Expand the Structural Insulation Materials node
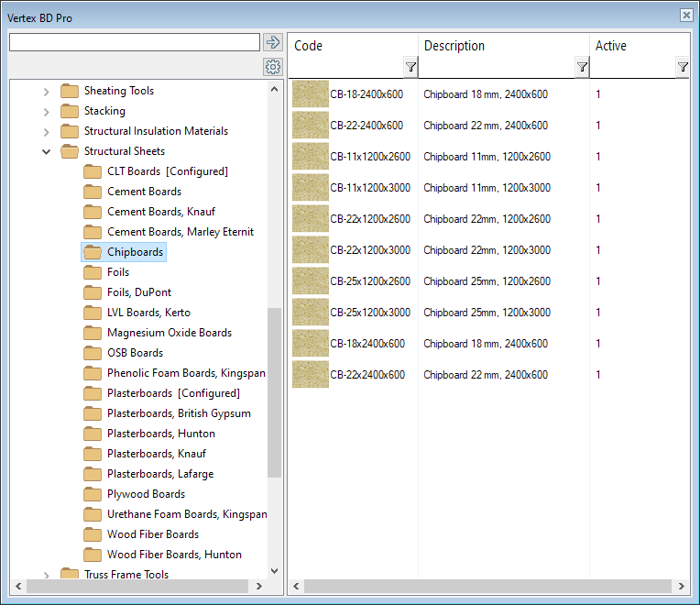 tap(47, 131)
